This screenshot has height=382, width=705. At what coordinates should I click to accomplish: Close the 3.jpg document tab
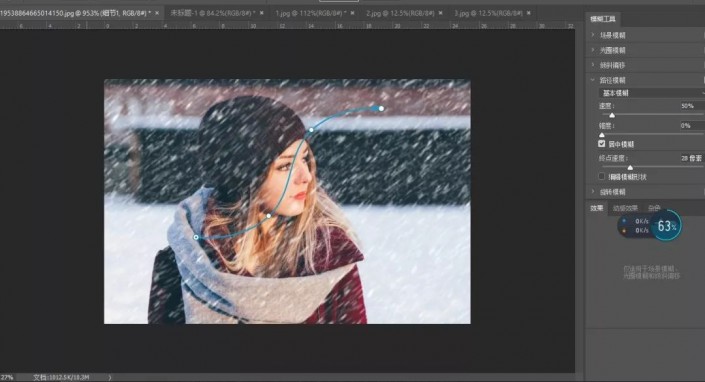(529, 13)
